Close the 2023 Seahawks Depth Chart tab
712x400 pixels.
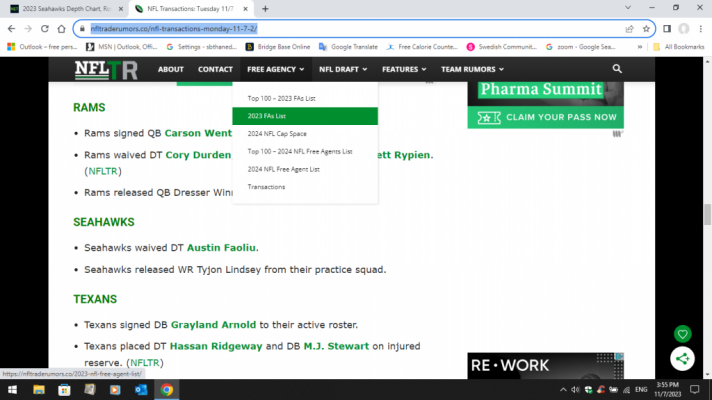coord(121,9)
